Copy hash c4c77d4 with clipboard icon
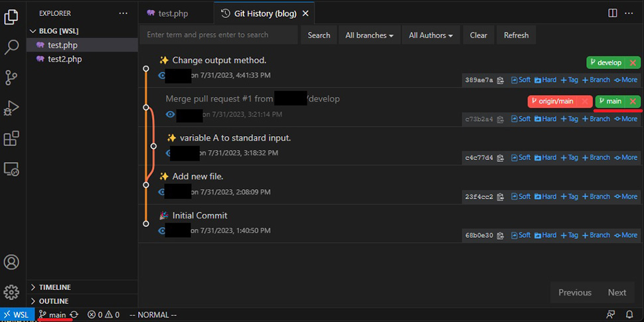This screenshot has width=644, height=322. click(500, 158)
